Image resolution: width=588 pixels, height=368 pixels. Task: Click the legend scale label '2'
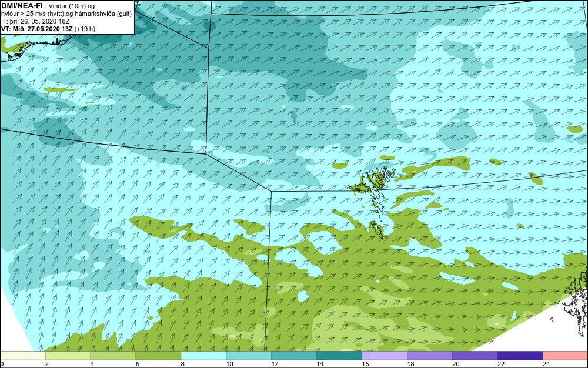pyautogui.click(x=47, y=364)
